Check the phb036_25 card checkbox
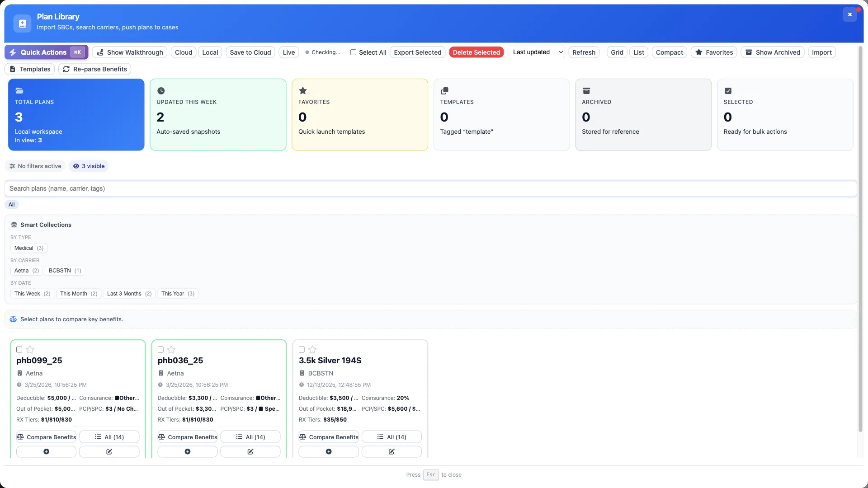Screen dimensions: 868x488 [160, 350]
